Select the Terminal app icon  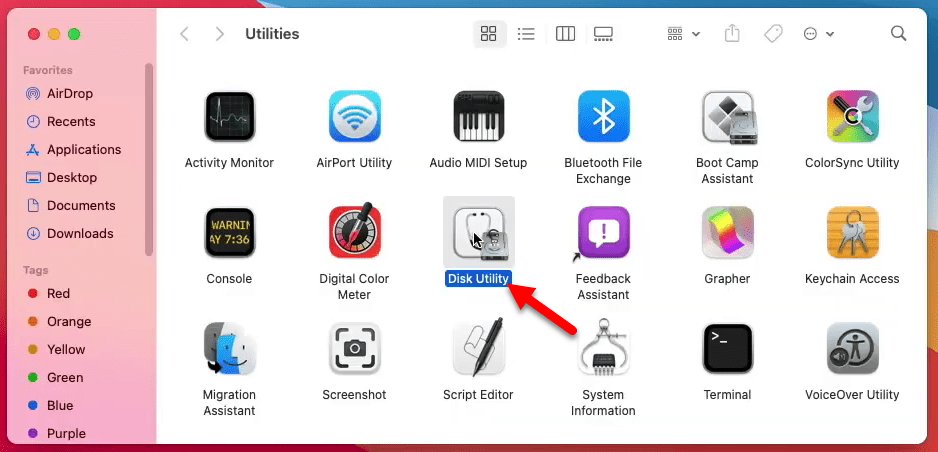[727, 349]
